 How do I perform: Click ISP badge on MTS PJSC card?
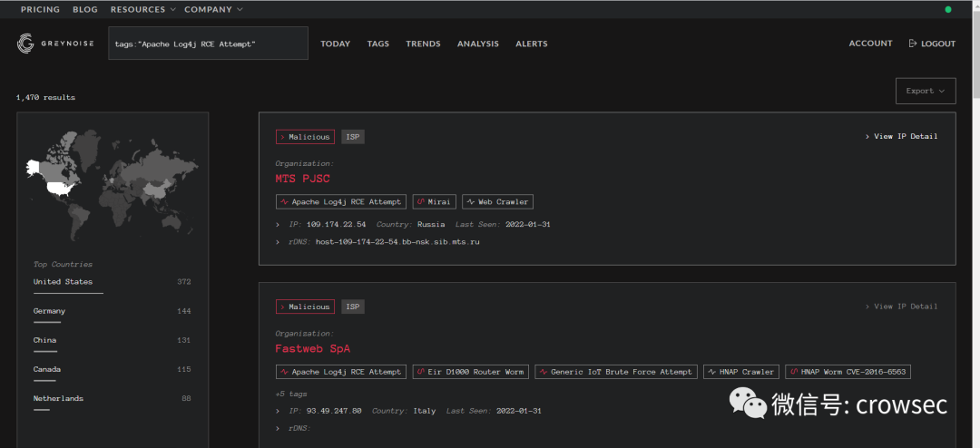353,137
